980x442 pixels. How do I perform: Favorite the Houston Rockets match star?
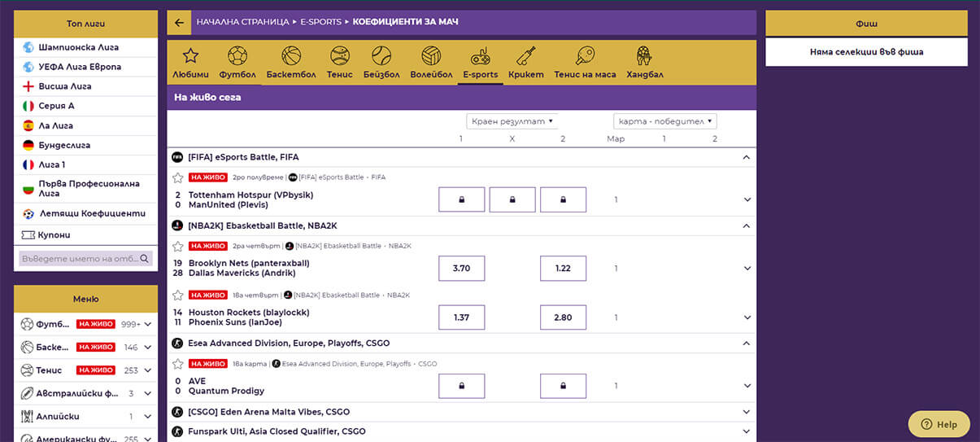click(178, 295)
